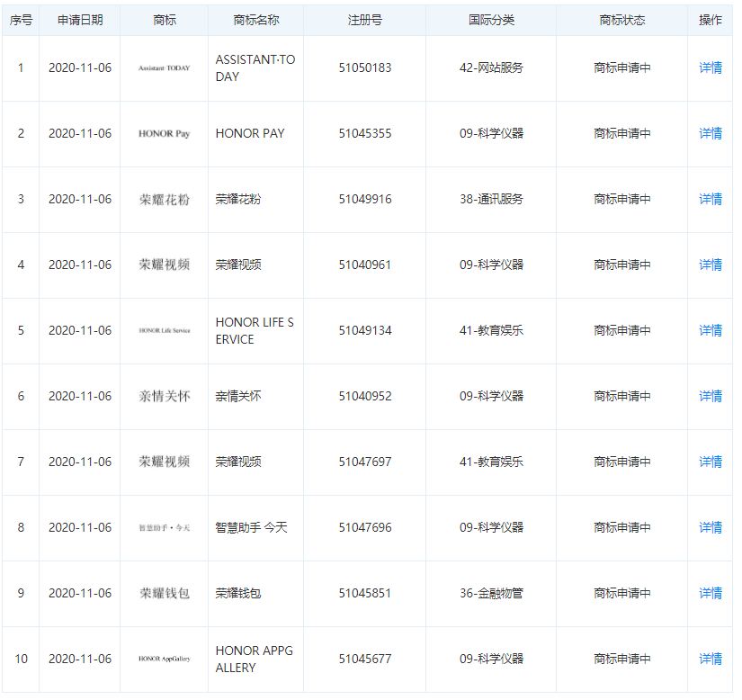The width and height of the screenshot is (742, 700).
Task: Select the 荣耀花粉 trademark logo image
Action: tap(165, 200)
